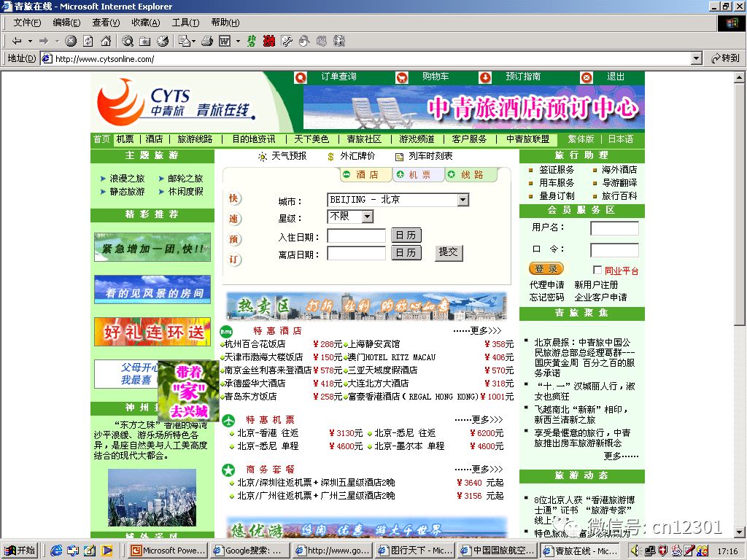The width and height of the screenshot is (747, 560).
Task: Click the Stop loading toolbar icon
Action: click(x=71, y=42)
